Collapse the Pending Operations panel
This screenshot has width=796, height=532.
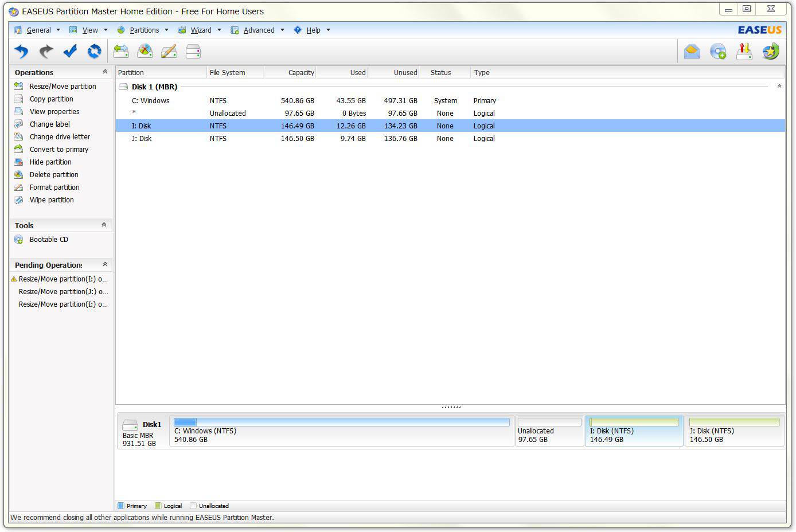click(104, 264)
